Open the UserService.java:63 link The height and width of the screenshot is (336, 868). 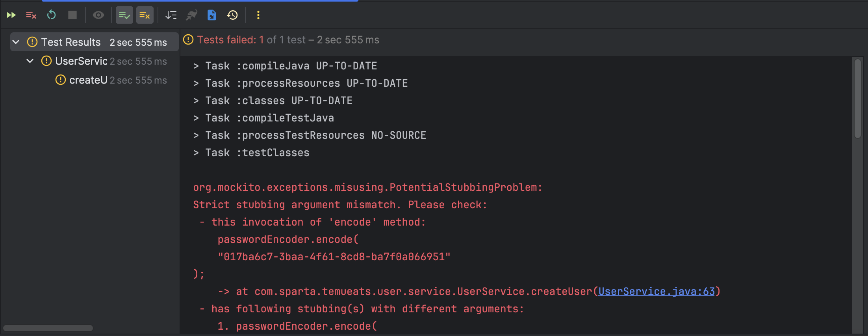coord(656,291)
